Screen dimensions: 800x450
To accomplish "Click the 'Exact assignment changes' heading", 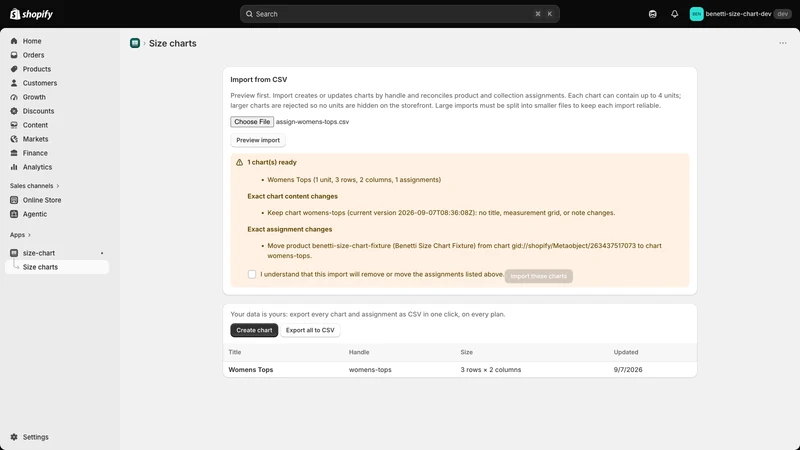I will [290, 229].
